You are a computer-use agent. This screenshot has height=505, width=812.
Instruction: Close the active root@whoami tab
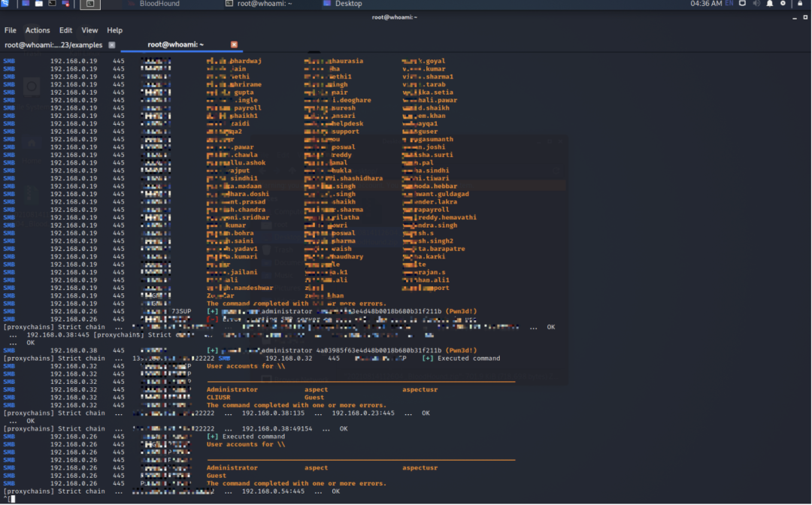(234, 45)
